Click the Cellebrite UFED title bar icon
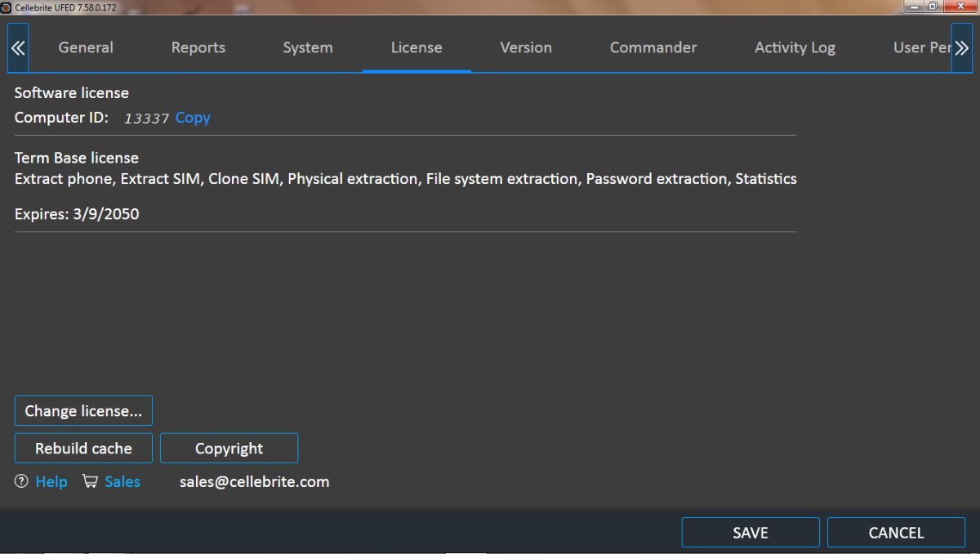 (x=6, y=7)
